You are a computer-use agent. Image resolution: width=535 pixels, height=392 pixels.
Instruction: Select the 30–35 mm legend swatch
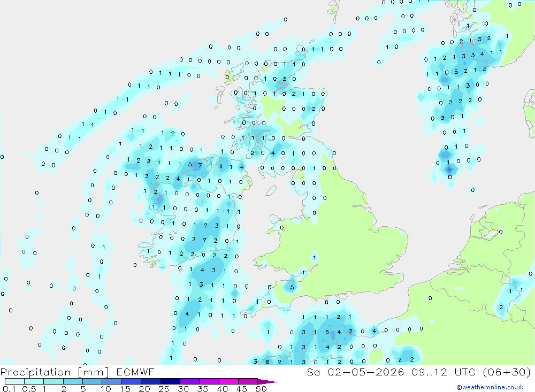point(190,381)
